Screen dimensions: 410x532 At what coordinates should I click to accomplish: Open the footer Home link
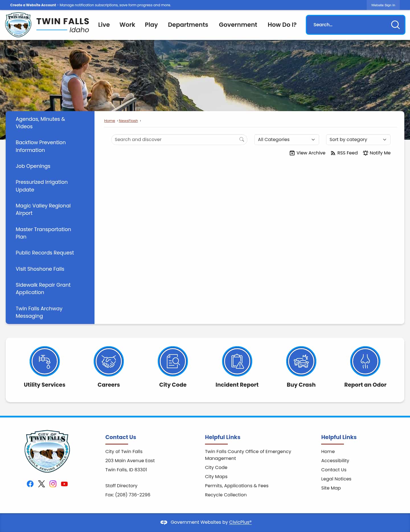(328, 451)
